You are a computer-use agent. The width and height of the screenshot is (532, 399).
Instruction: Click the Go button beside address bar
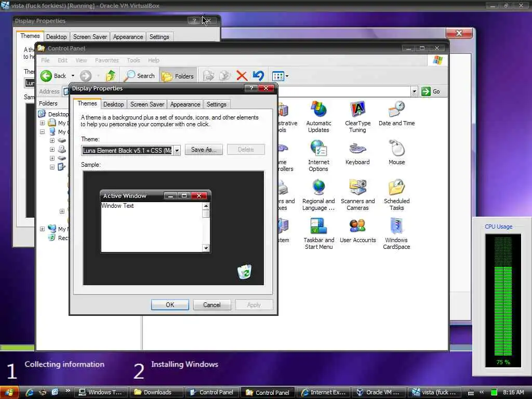(x=431, y=91)
